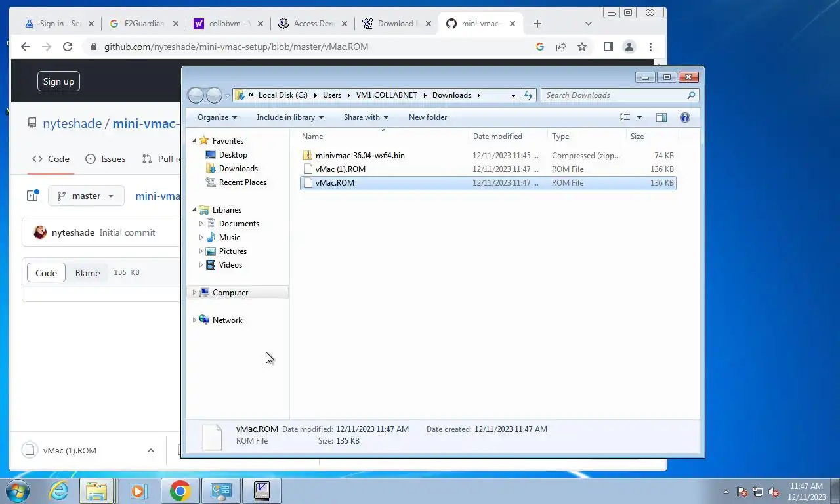This screenshot has height=504, width=840.
Task: Change view using the views icon
Action: click(625, 117)
